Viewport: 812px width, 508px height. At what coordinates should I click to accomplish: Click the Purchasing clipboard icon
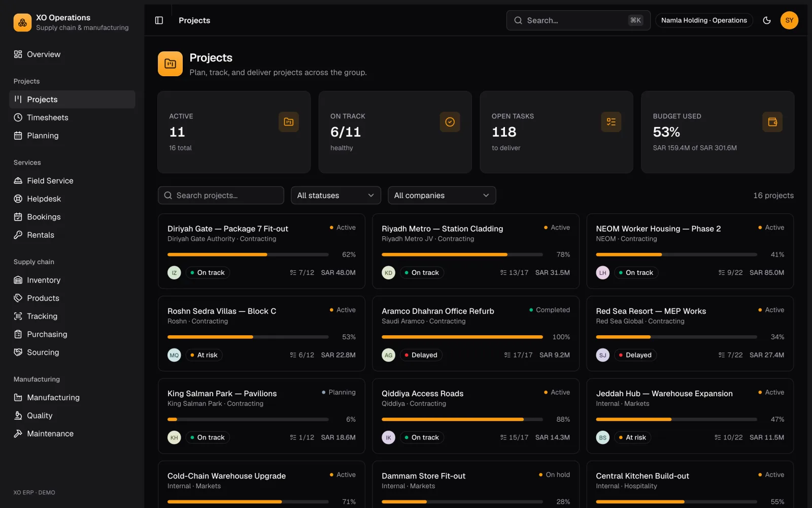click(x=18, y=334)
